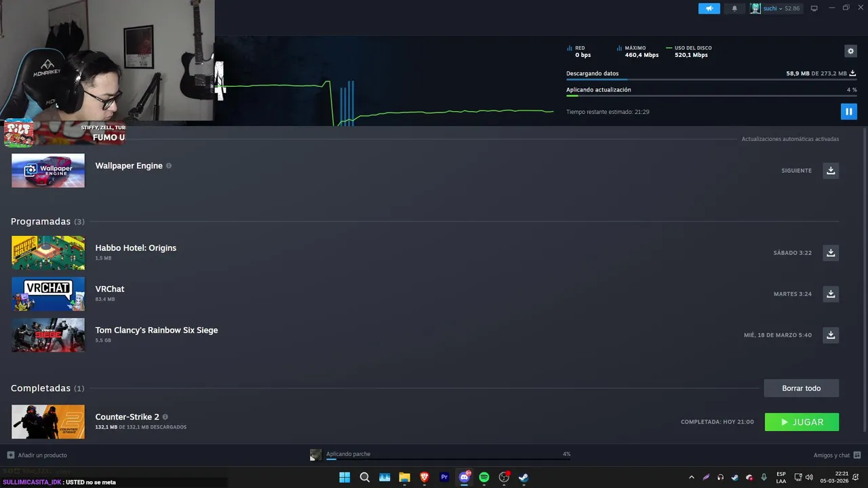Open Rainbow Six Siege thumbnail
Screen dimensions: 868x488
[x=48, y=335]
